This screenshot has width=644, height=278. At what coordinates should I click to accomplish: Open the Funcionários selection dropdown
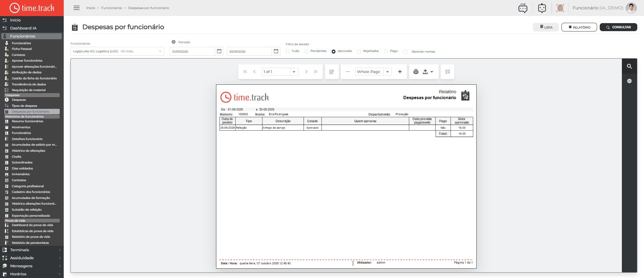[x=117, y=51]
